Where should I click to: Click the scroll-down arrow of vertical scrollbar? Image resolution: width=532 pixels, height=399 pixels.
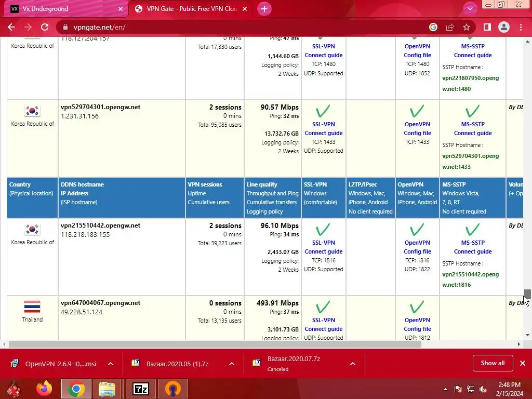(x=527, y=335)
